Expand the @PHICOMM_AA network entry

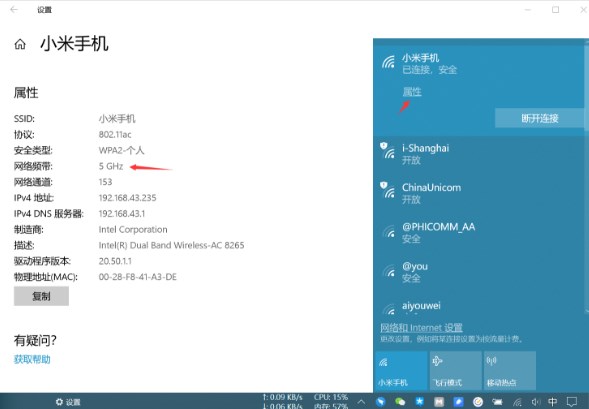click(479, 232)
